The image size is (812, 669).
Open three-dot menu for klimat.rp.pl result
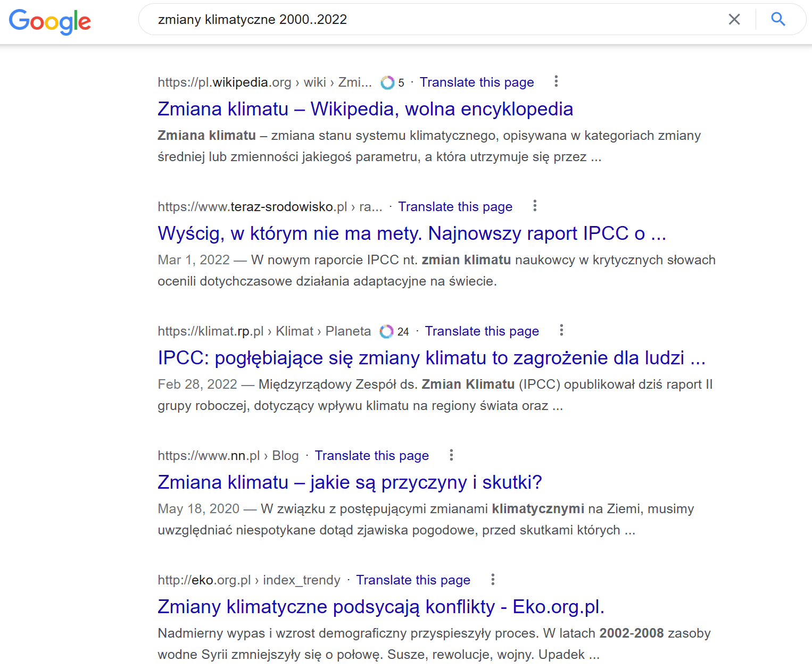click(x=561, y=330)
